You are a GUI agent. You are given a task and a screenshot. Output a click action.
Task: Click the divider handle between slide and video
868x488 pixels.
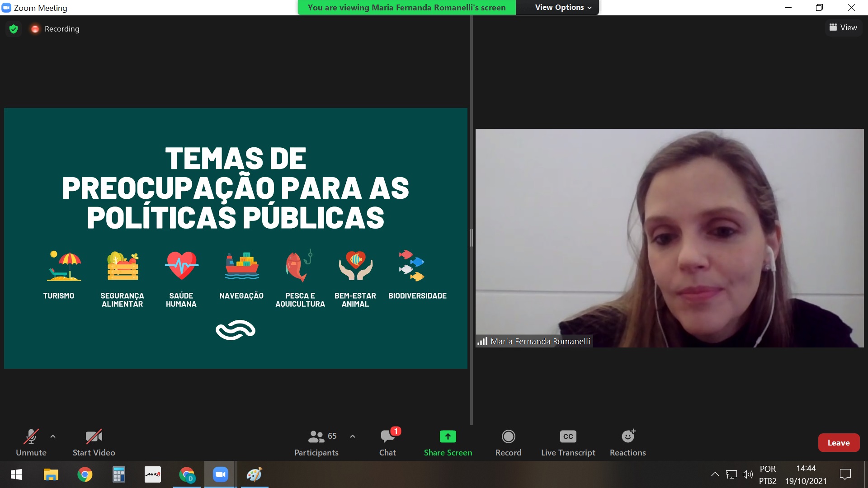pos(471,238)
